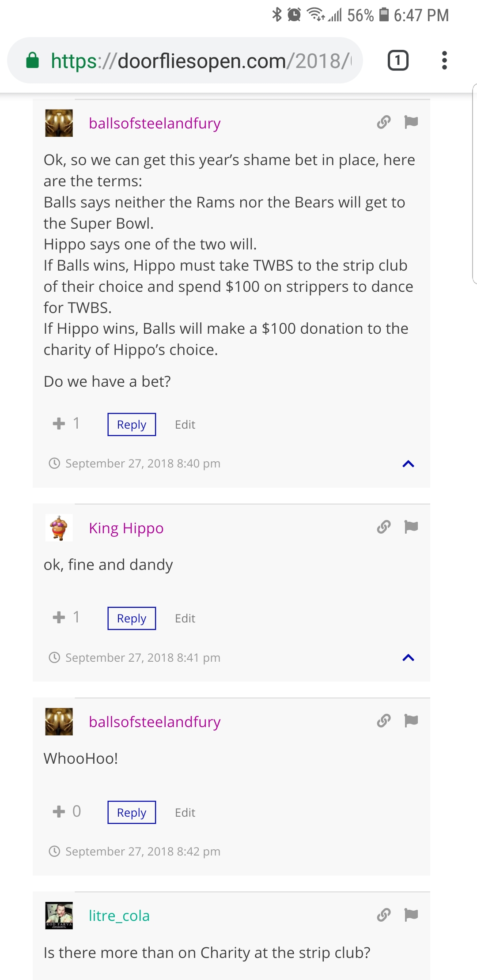477x980 pixels.
Task: Upvote the "ok, fine and dandy" comment
Action: click(59, 618)
